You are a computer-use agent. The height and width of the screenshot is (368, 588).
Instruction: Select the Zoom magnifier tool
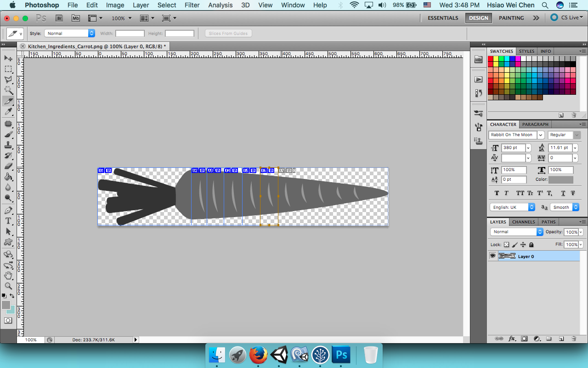8,286
